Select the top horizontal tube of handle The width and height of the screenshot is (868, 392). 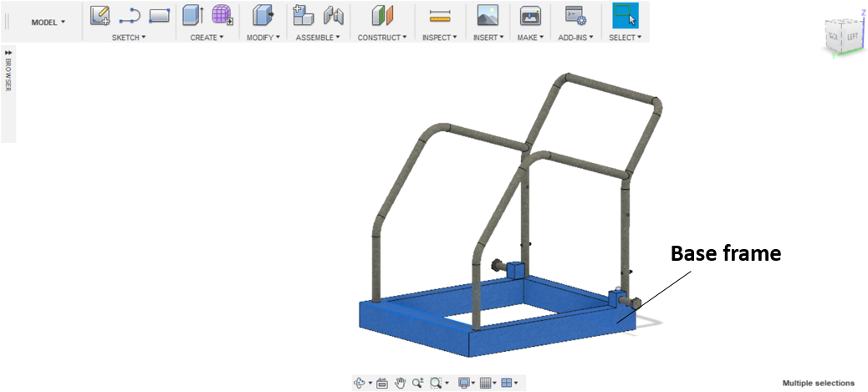tap(611, 88)
